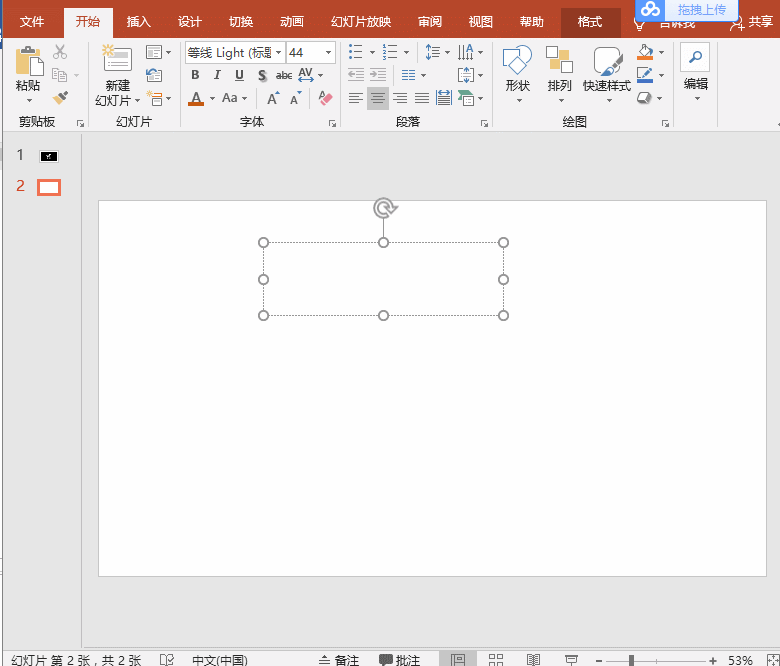This screenshot has height=666, width=780.
Task: Switch to Slide Sorter view
Action: pos(495,660)
